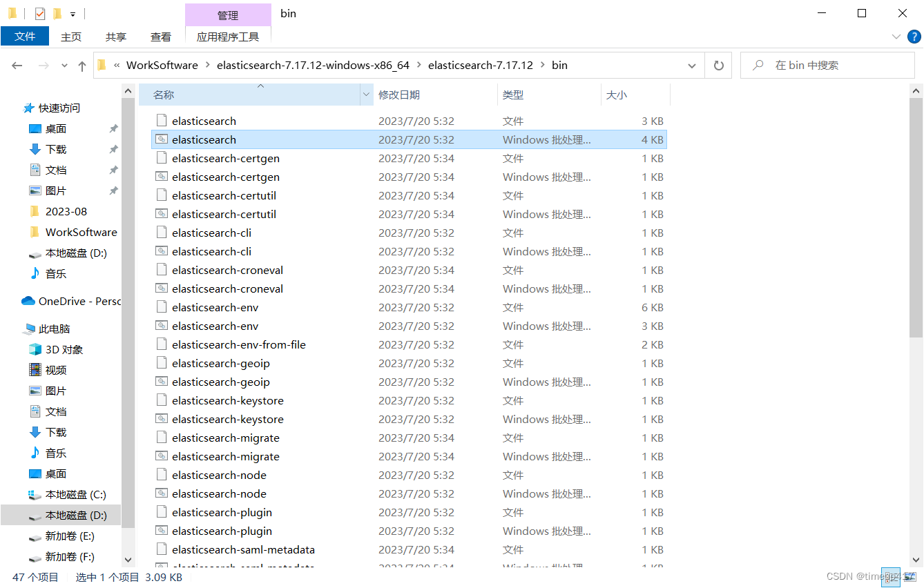Image resolution: width=924 pixels, height=588 pixels.
Task: Go up one folder level arrow
Action: 82,66
